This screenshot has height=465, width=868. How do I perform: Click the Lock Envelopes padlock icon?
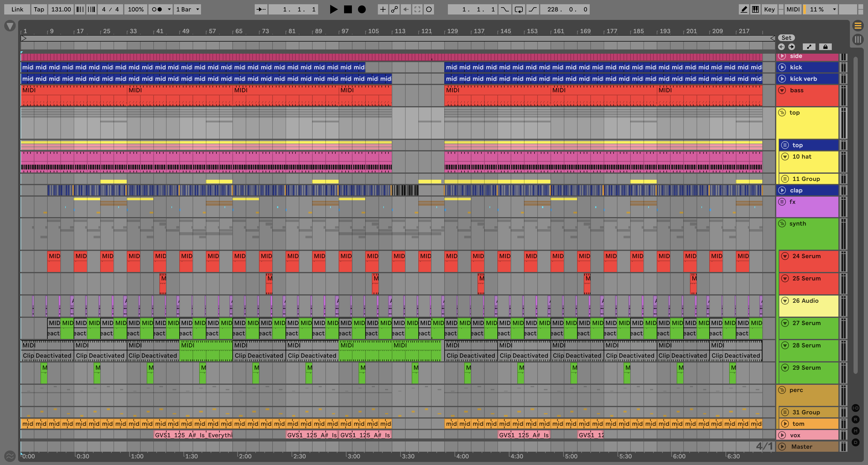[825, 47]
